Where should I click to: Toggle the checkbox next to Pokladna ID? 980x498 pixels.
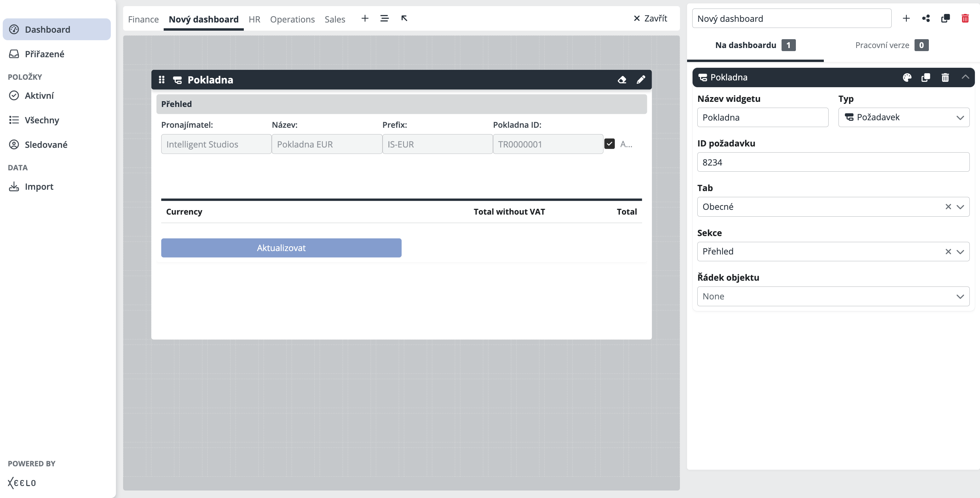click(x=609, y=144)
